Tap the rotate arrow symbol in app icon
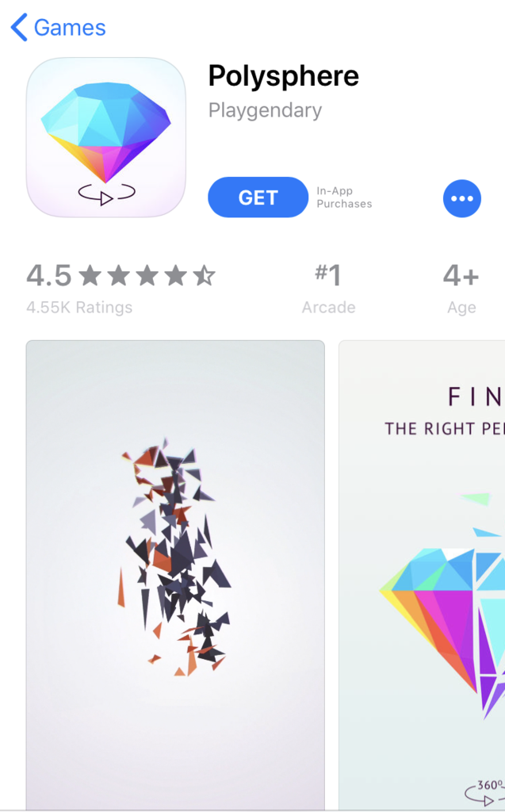The height and width of the screenshot is (812, 505). tap(107, 194)
